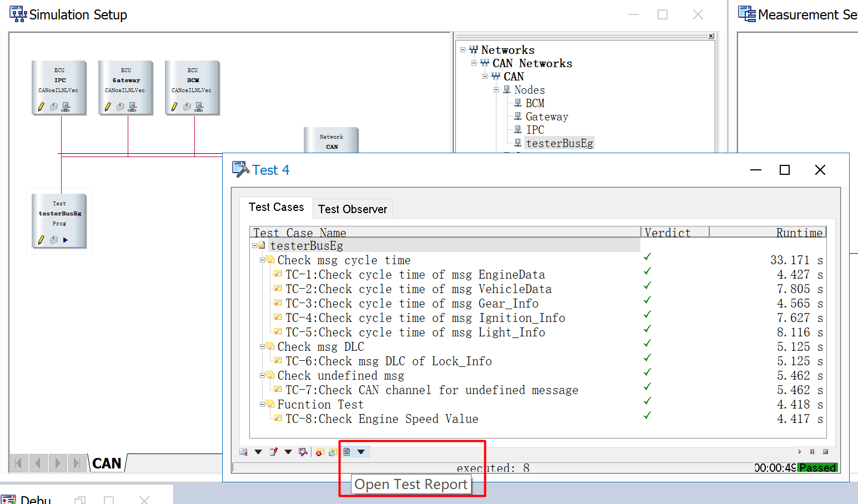Screen dimensions: 858x504
Task: Click the green refresh-style toolbar icon in Test 4
Action: point(333,452)
